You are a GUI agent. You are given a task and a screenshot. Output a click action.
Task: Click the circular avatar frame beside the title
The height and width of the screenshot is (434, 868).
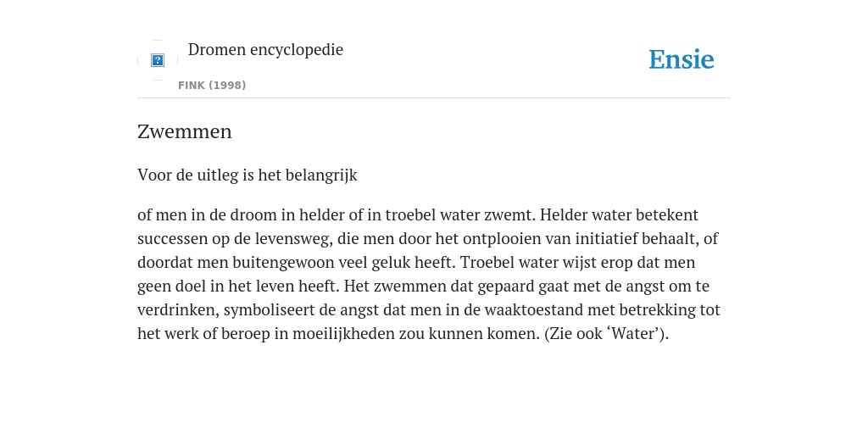pyautogui.click(x=158, y=60)
